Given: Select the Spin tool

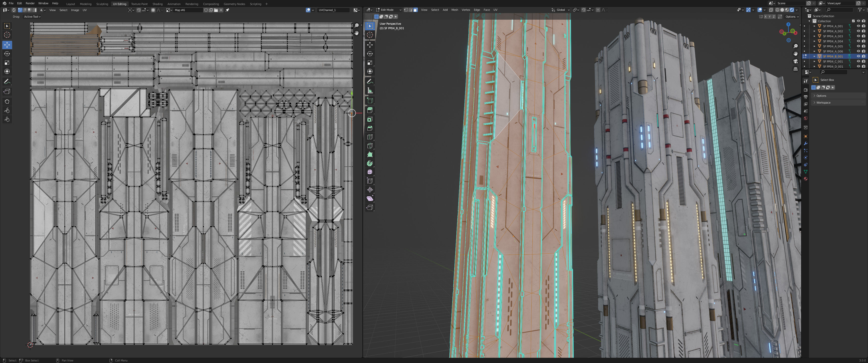Looking at the screenshot, I should (x=370, y=163).
